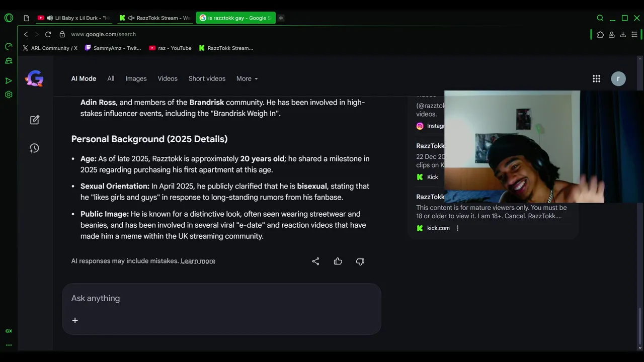Open My Flow paper-plane icon in sidebar

click(9, 80)
